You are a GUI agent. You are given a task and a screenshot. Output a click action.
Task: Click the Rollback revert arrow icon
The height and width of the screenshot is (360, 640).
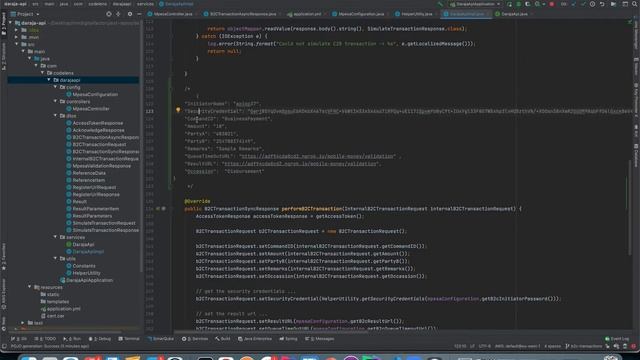pos(602,4)
